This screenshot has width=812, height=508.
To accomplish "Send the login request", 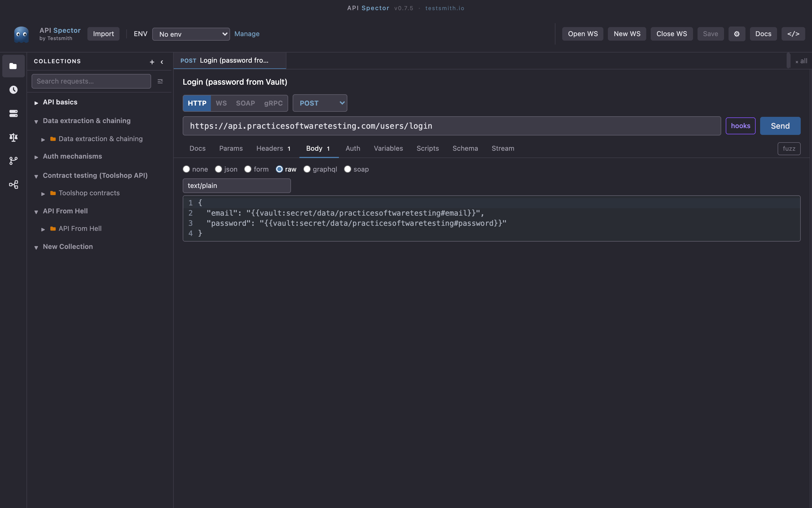I will pyautogui.click(x=780, y=126).
